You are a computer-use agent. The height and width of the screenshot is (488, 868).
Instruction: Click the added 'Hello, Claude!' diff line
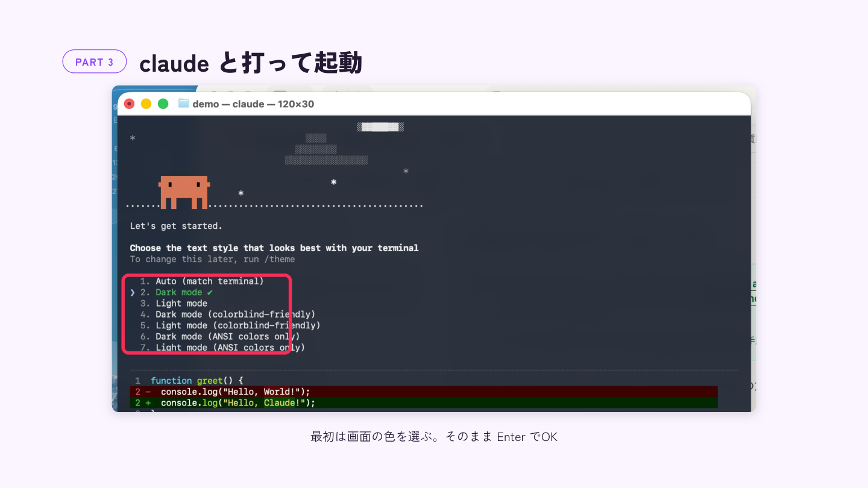point(424,402)
